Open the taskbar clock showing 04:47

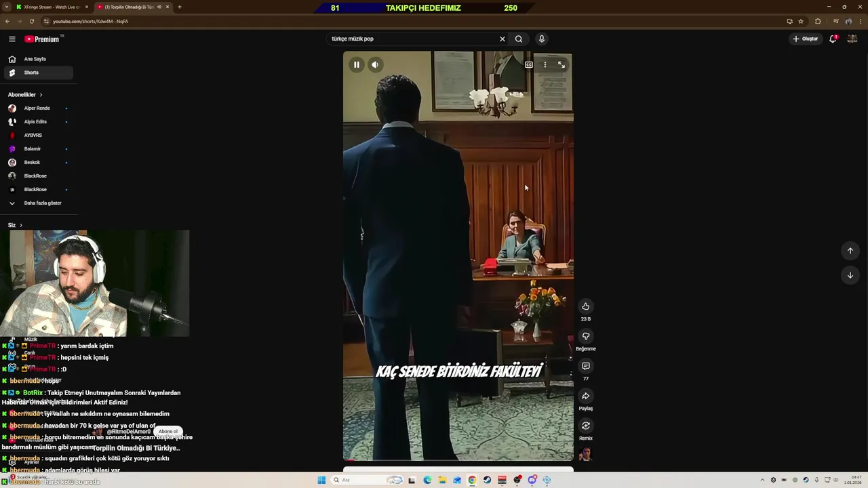(853, 480)
